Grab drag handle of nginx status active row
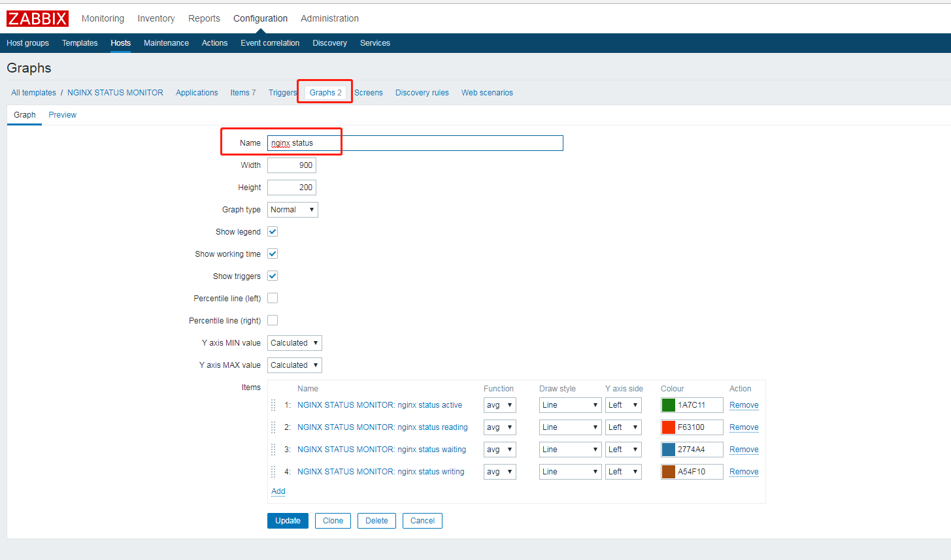Viewport: 951px width, 560px height. click(x=273, y=405)
